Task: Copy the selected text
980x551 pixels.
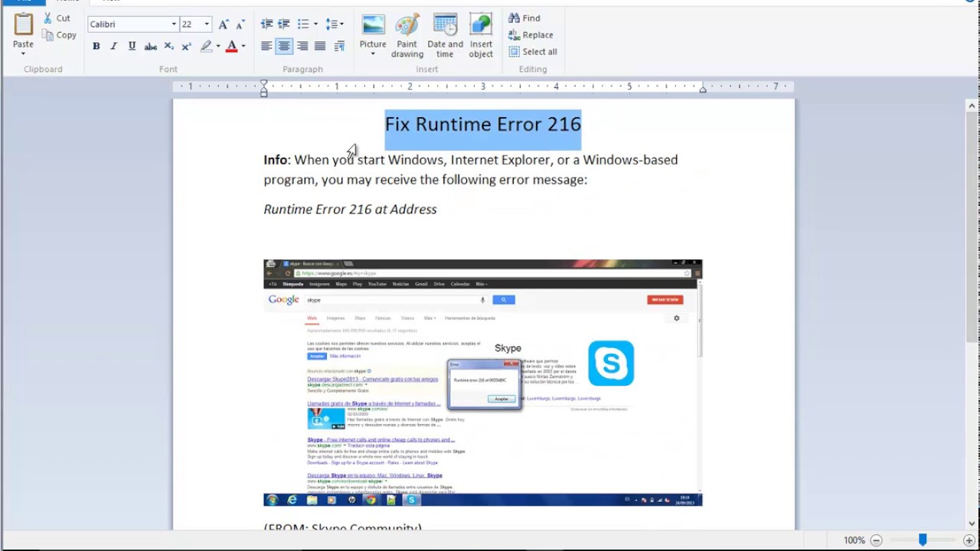Action: tap(59, 35)
